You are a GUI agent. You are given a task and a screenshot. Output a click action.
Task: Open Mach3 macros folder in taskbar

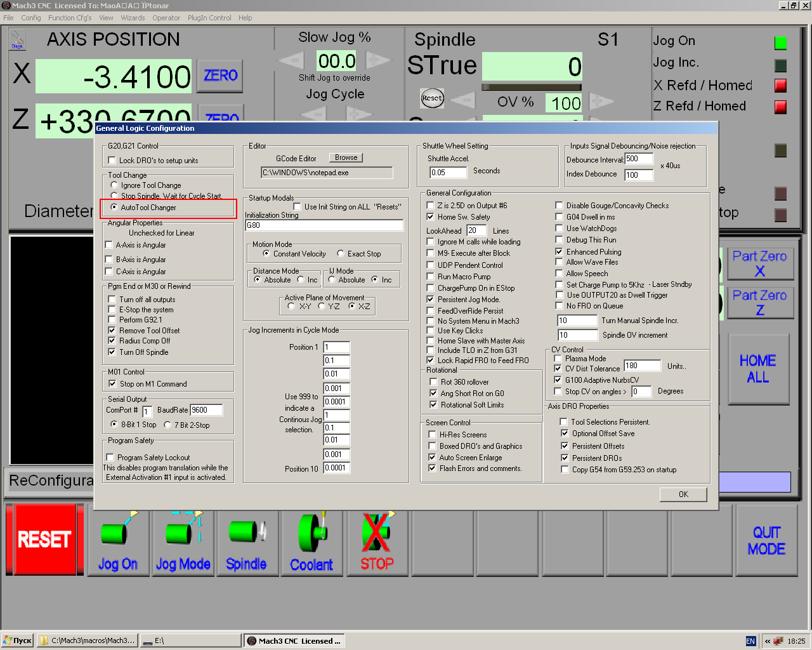pos(87,640)
